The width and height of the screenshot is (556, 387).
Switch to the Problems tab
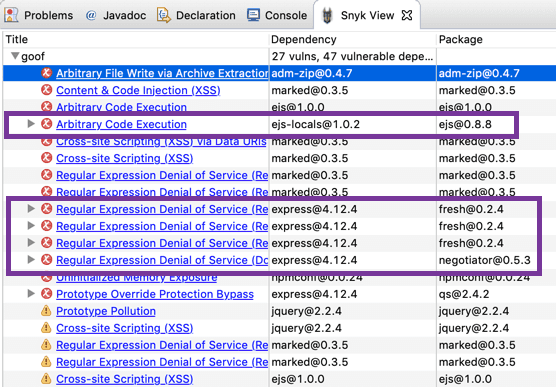pos(38,15)
